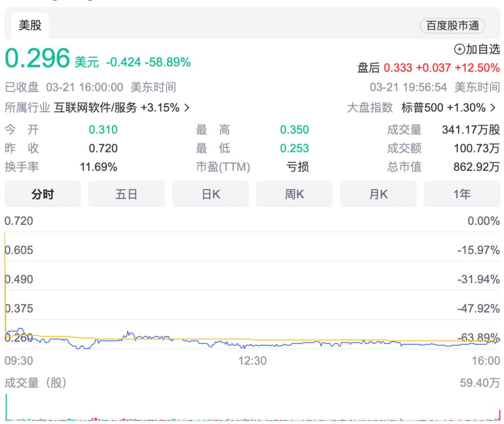
Task: Click the 12:30 marker on the time axis
Action: tap(252, 361)
